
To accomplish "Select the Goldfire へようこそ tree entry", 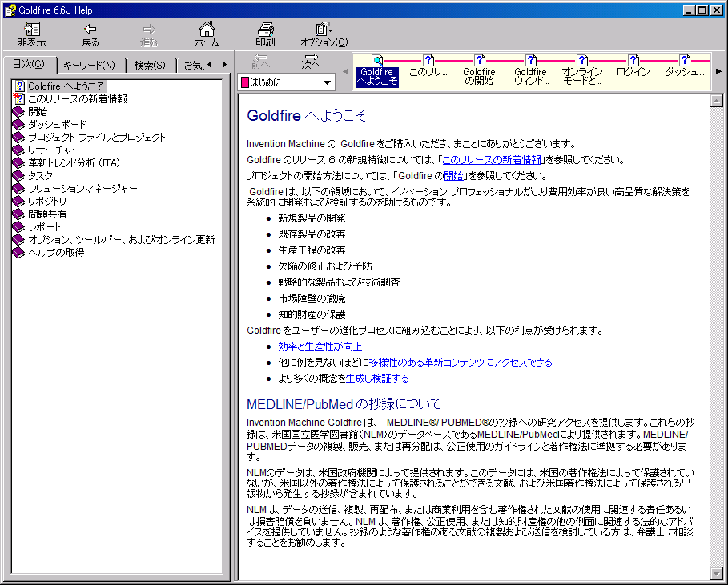I will (66, 86).
